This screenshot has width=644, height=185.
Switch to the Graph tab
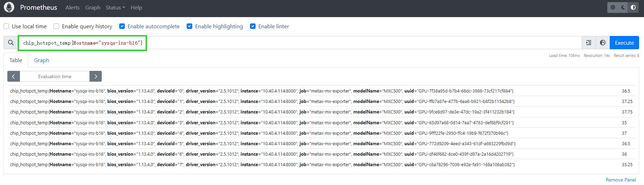click(x=42, y=60)
